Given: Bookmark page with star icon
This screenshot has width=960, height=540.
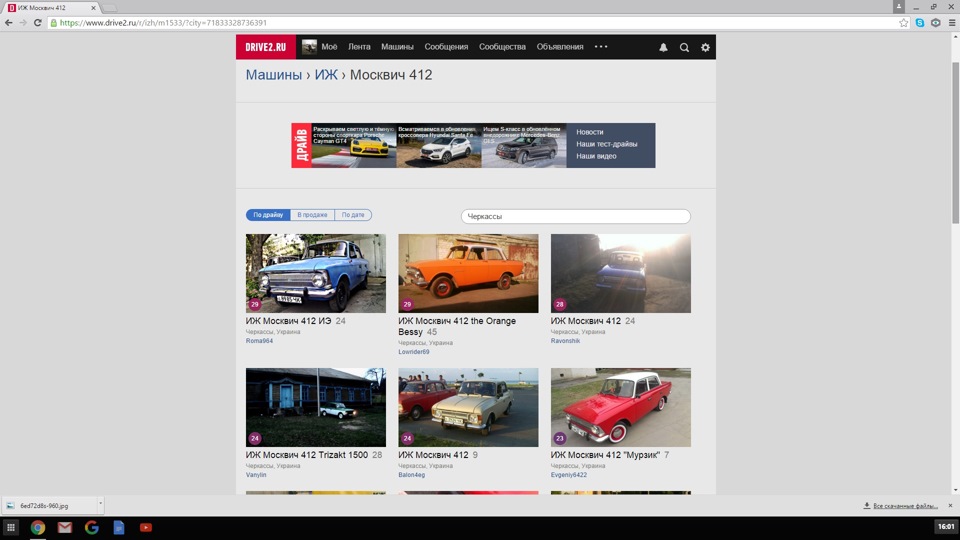Looking at the screenshot, I should point(904,23).
